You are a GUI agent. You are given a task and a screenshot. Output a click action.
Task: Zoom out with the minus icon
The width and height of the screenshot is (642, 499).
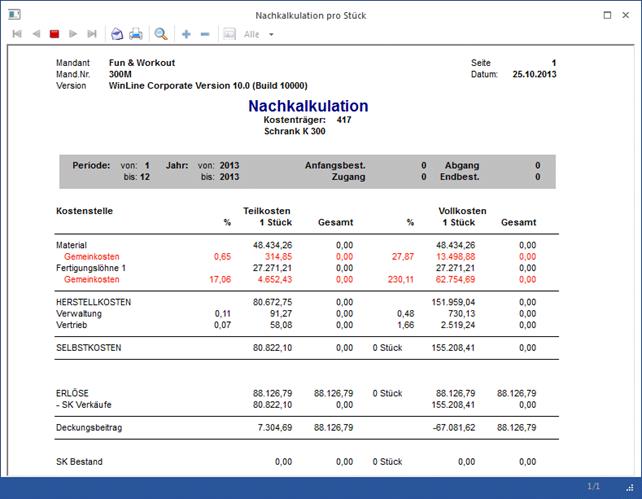(205, 34)
